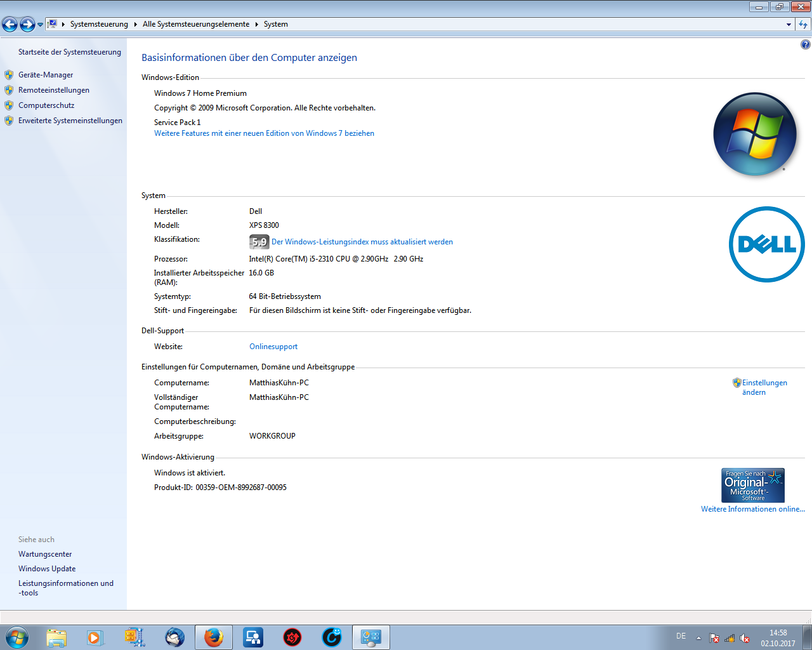Image resolution: width=812 pixels, height=650 pixels.
Task: Click the network signal tray icon
Action: pos(730,638)
